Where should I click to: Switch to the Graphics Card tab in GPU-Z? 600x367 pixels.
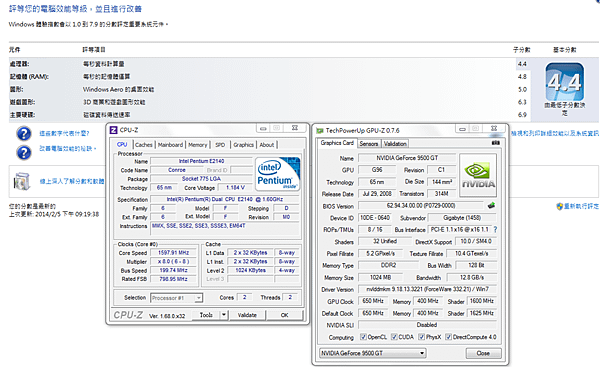click(337, 143)
